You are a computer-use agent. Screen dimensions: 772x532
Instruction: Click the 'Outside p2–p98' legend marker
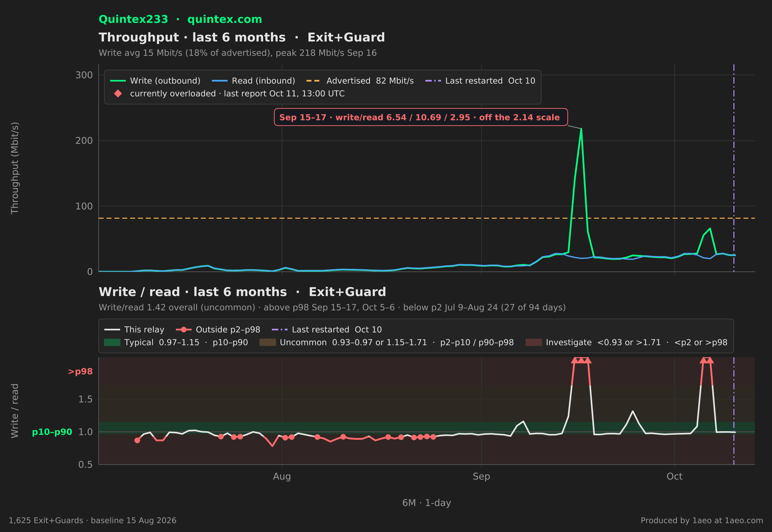[184, 330]
